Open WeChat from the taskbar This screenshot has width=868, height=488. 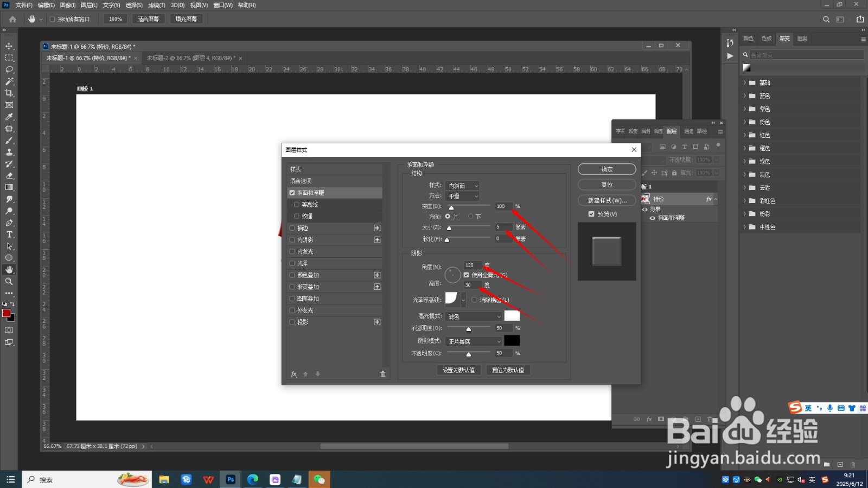tap(319, 479)
